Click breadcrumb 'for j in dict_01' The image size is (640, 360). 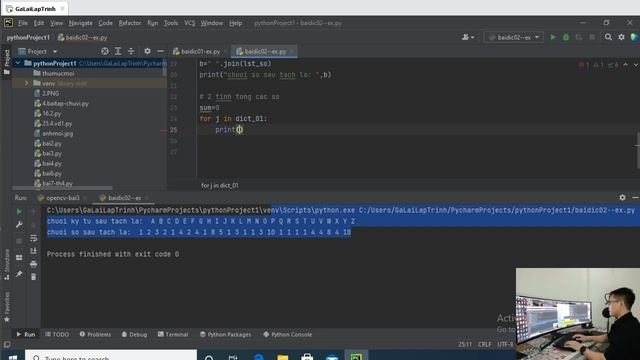point(220,185)
